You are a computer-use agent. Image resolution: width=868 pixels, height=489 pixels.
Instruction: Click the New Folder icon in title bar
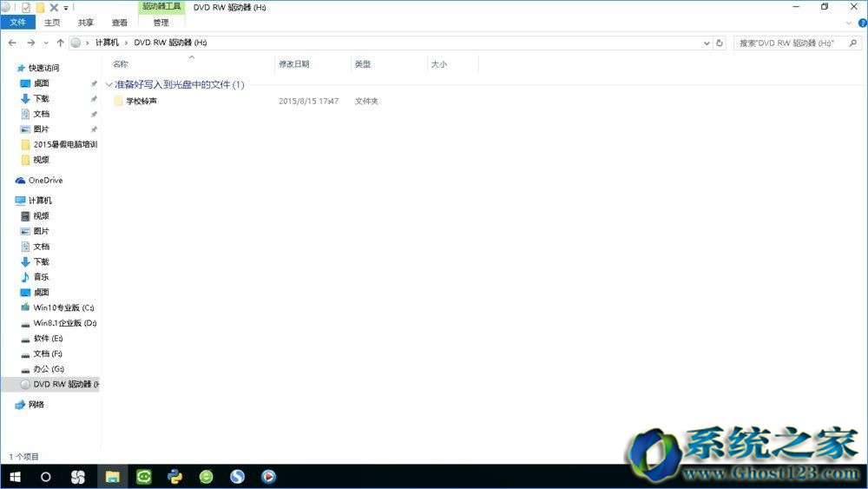point(40,7)
